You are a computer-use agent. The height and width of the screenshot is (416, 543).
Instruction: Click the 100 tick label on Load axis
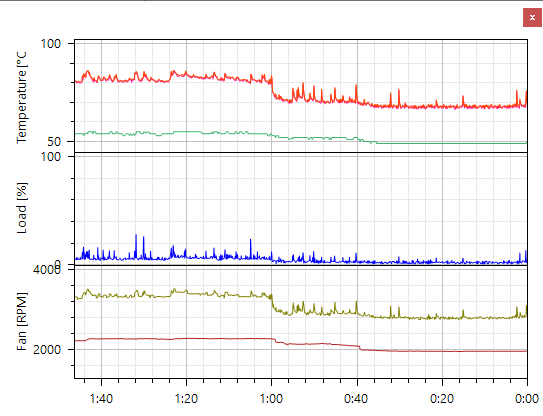point(51,157)
